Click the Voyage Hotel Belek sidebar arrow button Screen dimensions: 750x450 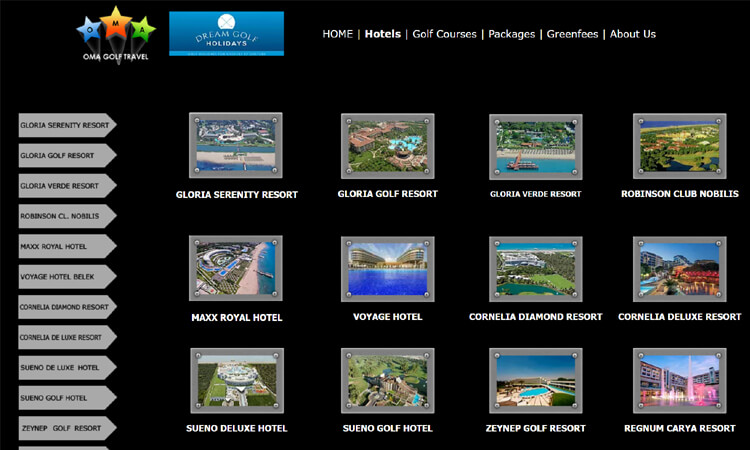67,277
